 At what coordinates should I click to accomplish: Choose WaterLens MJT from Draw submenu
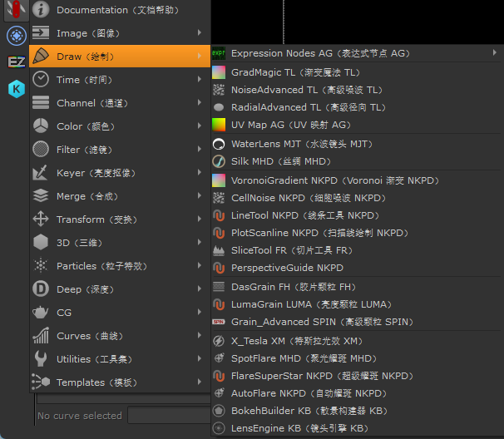pyautogui.click(x=356, y=144)
